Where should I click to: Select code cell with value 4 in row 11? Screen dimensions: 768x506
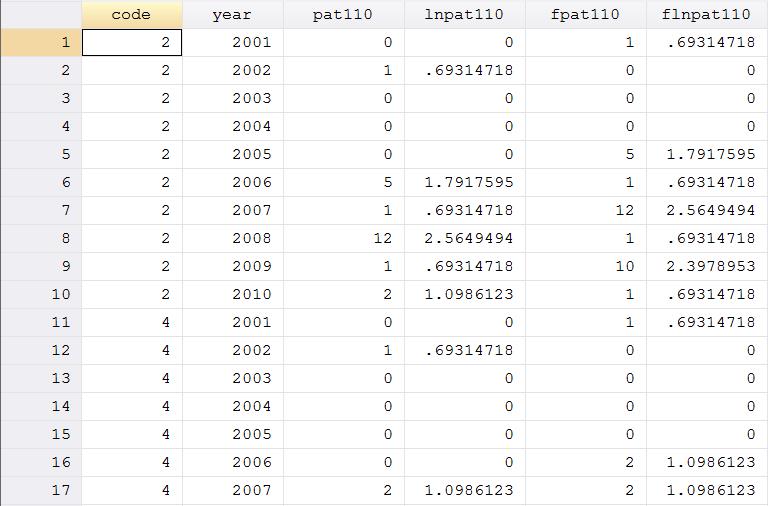[131, 323]
